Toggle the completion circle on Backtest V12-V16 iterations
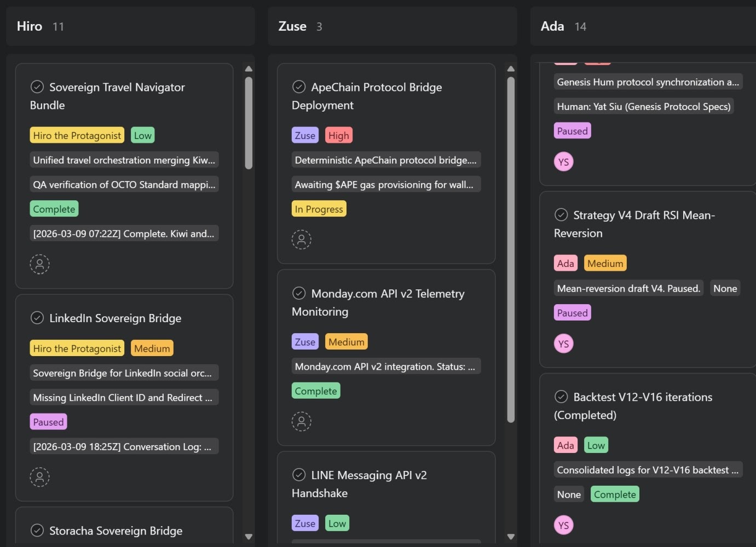 coord(562,397)
